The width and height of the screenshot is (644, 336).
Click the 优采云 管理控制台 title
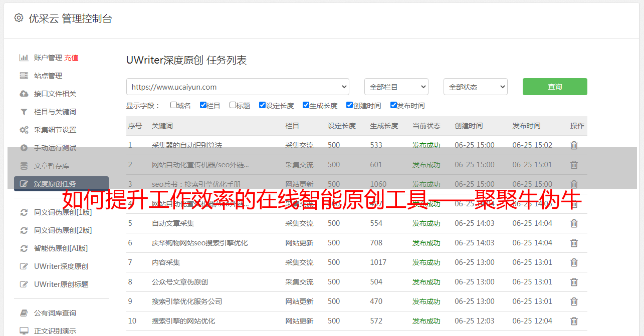pos(71,19)
